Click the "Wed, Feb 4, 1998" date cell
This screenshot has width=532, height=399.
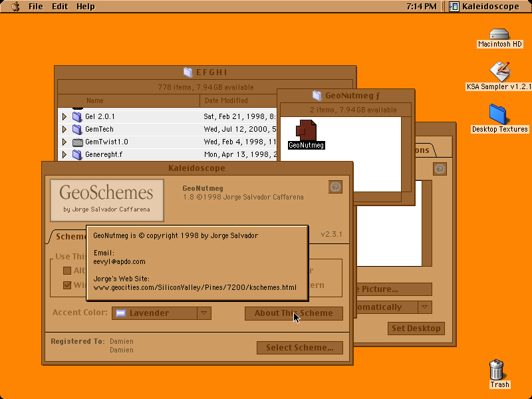point(240,142)
